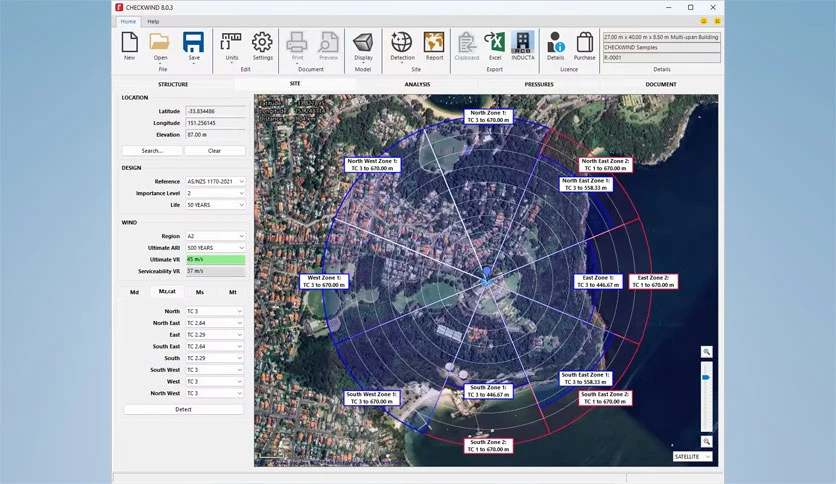This screenshot has width=836, height=484.
Task: Click the location Search... button
Action: 152,151
